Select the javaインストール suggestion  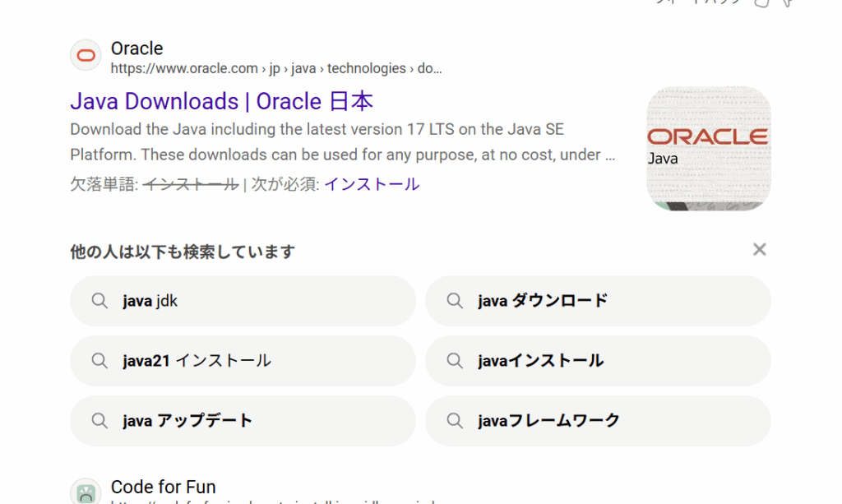coord(540,361)
